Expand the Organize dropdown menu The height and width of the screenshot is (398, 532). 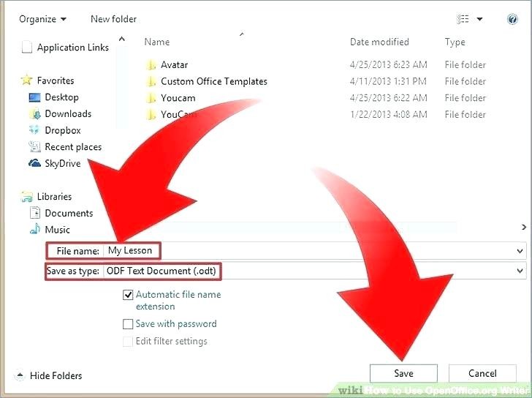[43, 19]
